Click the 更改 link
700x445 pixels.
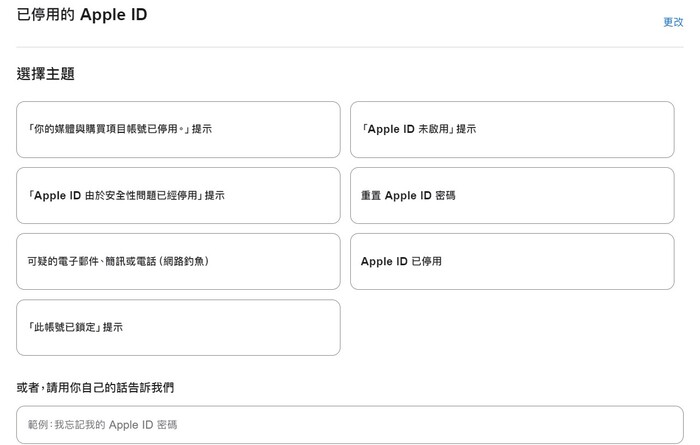(x=673, y=22)
